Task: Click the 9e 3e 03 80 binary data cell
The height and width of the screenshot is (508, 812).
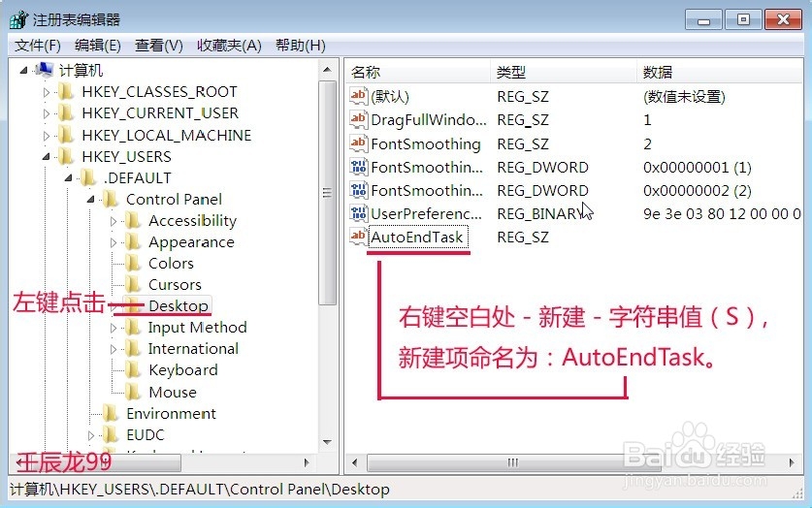Action: tap(722, 213)
